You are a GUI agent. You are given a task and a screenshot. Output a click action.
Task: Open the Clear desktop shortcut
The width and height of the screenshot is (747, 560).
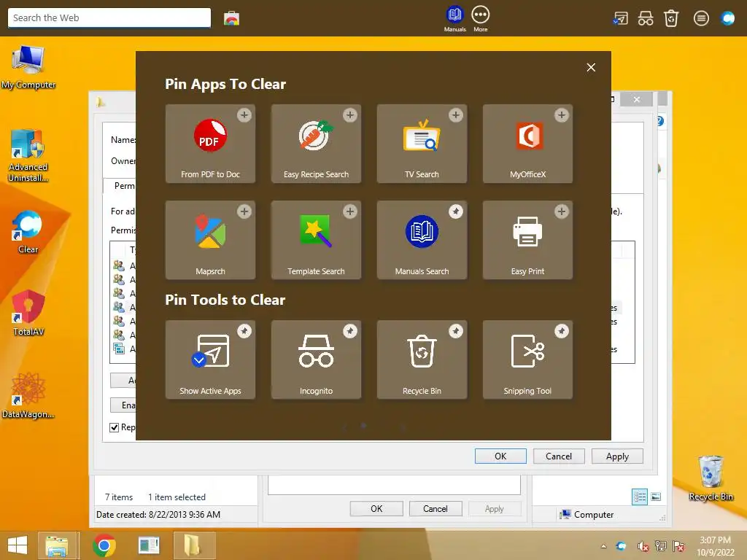click(x=28, y=232)
